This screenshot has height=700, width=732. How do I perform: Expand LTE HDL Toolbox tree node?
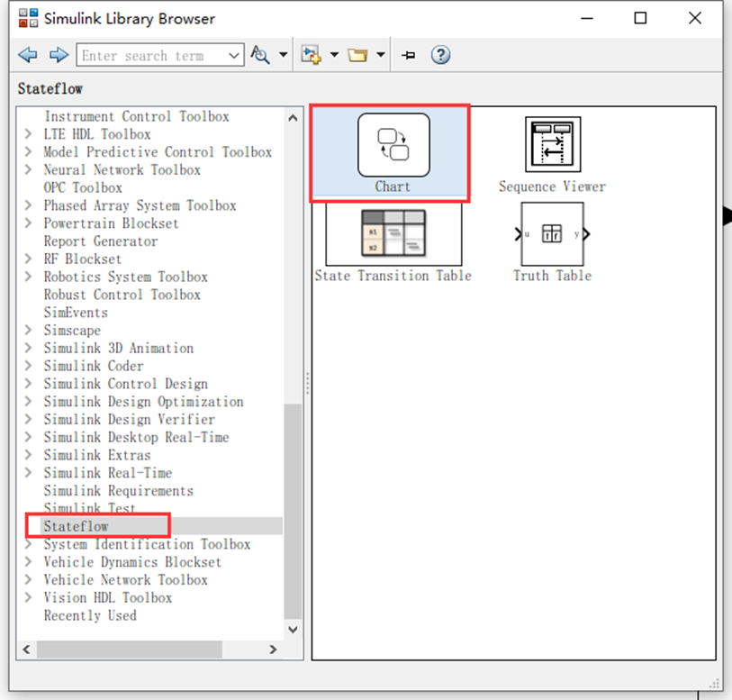click(29, 134)
